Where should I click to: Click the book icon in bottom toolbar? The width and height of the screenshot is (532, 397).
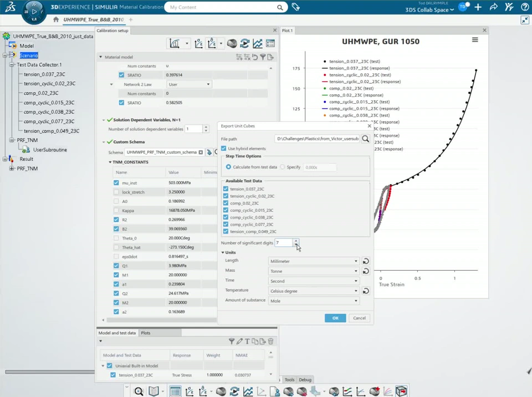(154, 391)
